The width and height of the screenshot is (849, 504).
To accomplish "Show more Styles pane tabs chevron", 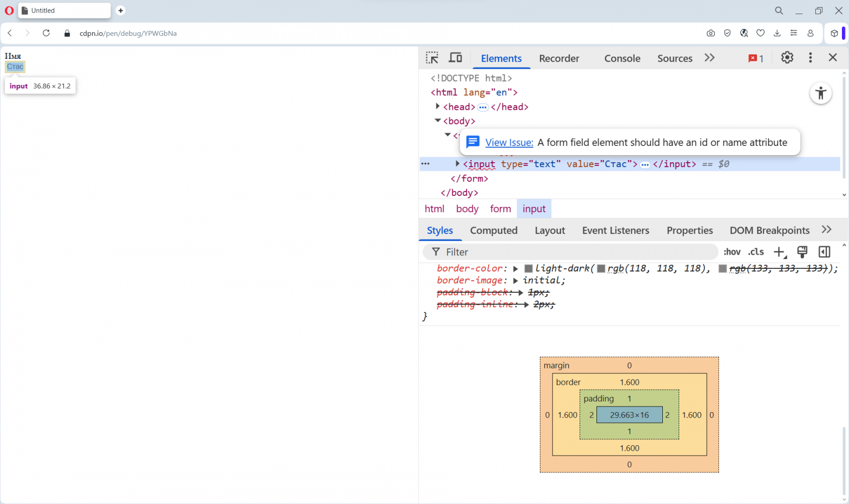I will 827,230.
